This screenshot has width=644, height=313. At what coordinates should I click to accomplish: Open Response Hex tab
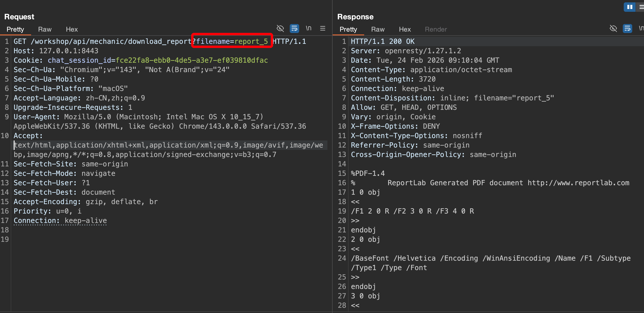pos(405,29)
